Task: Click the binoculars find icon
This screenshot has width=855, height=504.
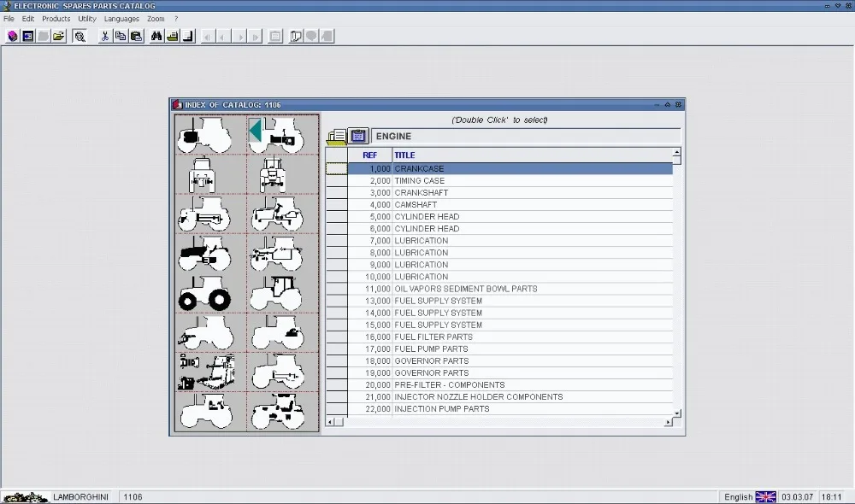Action: (x=156, y=37)
